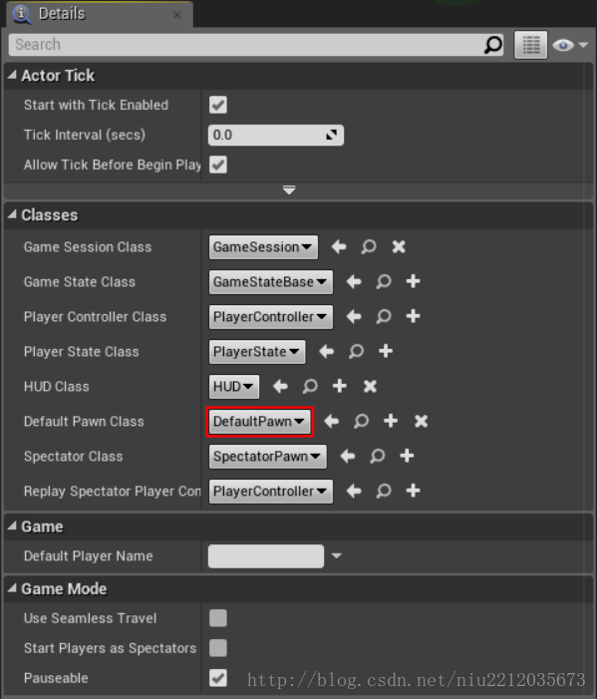This screenshot has height=700, width=597.
Task: Click the search magnifier icon in Details
Action: point(492,45)
